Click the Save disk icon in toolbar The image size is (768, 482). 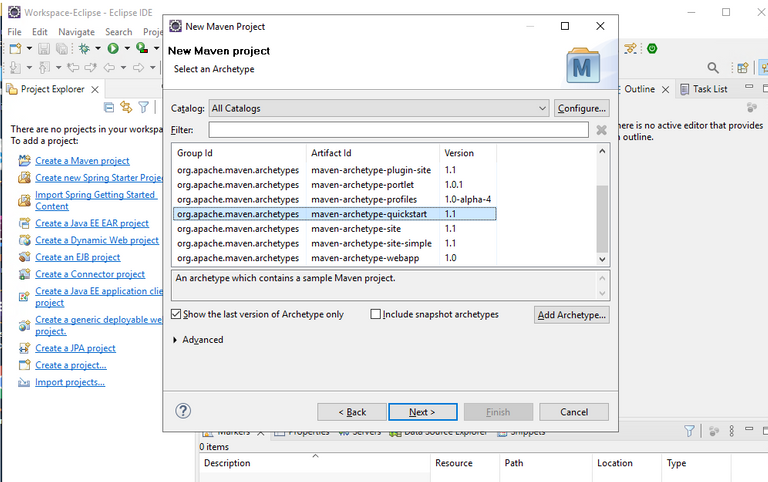[44, 48]
